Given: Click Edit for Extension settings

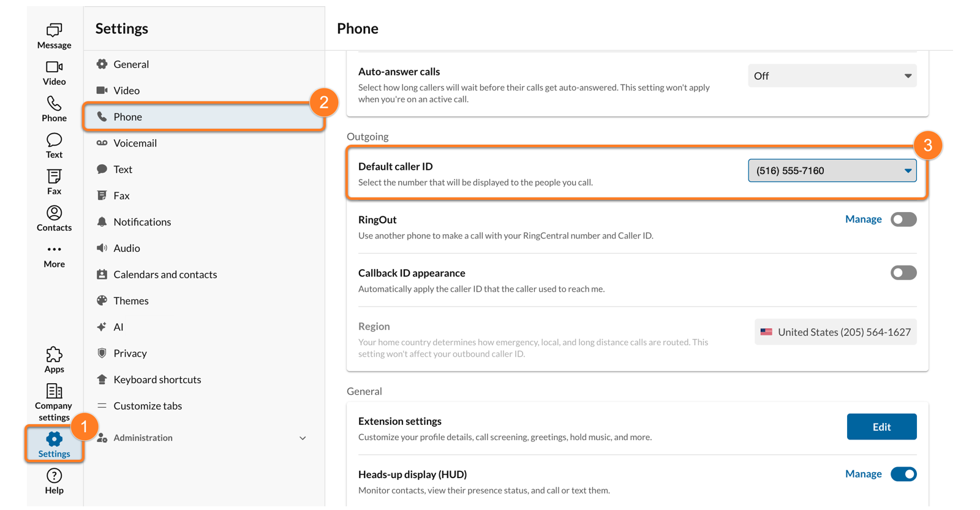Looking at the screenshot, I should coord(881,427).
